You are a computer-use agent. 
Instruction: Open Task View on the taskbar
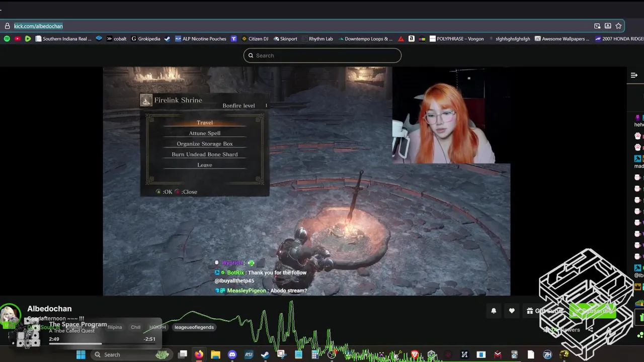coord(183,354)
